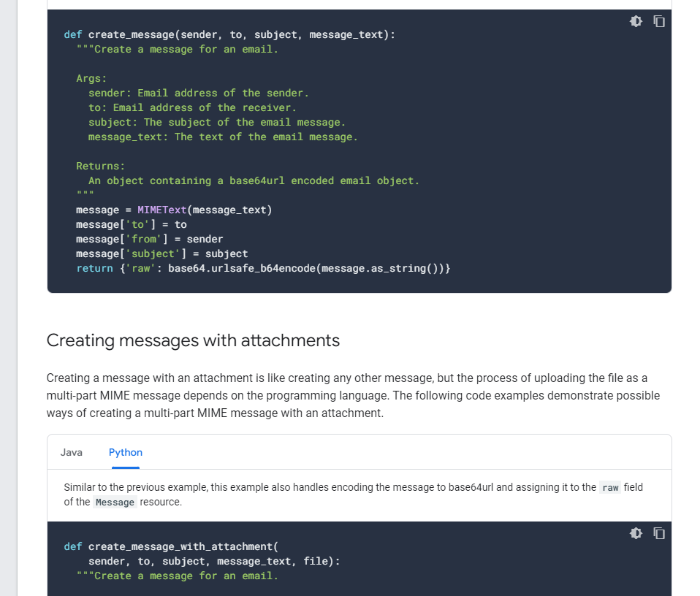Switch to the Java tab

pos(71,452)
